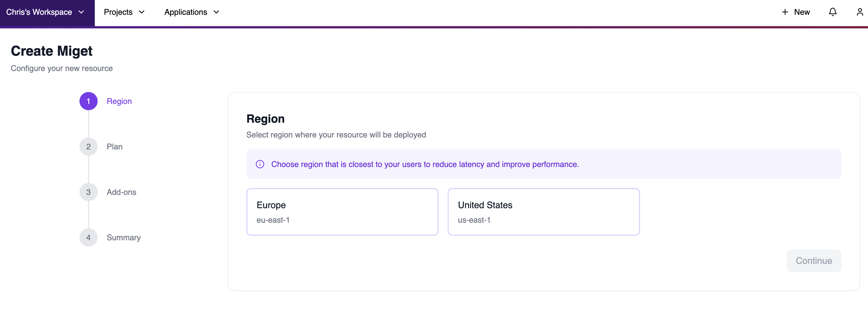Select the Europe eu-east-1 region card

click(x=342, y=212)
